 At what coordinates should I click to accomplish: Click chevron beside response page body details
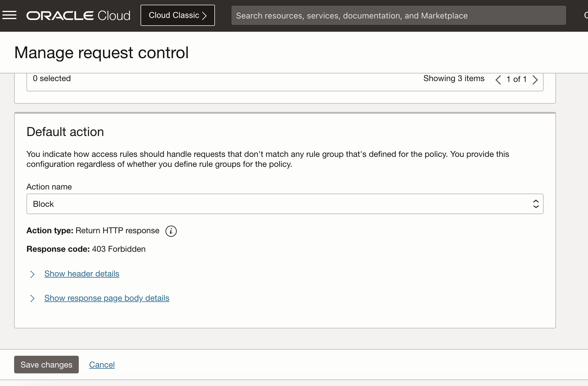pyautogui.click(x=32, y=298)
